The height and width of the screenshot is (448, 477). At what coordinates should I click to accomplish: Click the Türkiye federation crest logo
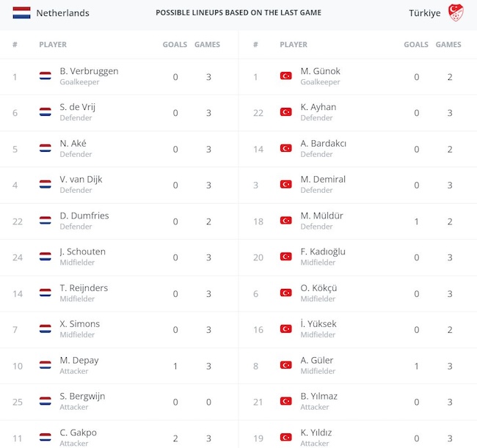point(458,14)
